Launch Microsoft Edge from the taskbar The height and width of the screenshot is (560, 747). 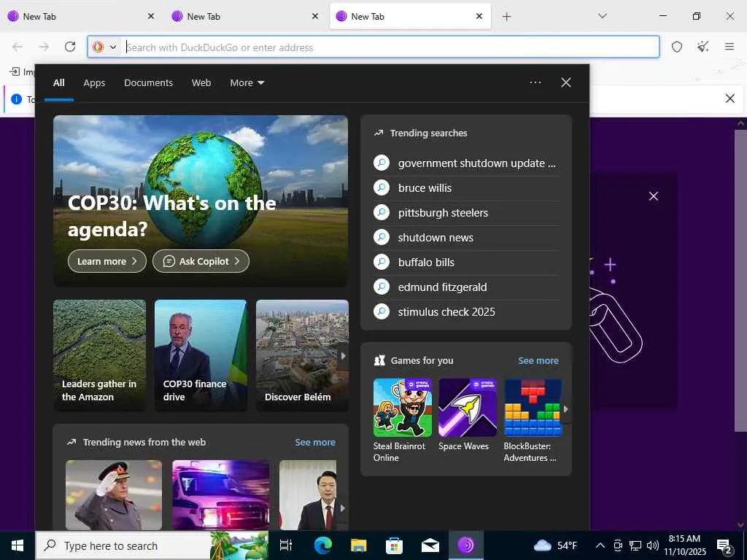tap(322, 545)
